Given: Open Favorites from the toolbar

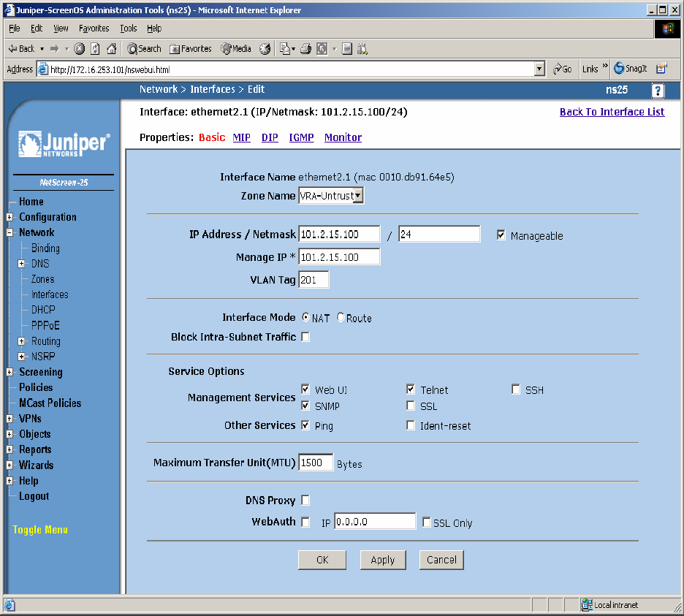Looking at the screenshot, I should tap(191, 49).
